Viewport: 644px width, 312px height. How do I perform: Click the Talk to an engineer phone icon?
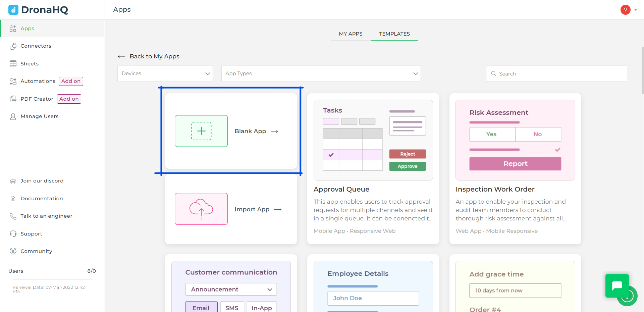13,216
